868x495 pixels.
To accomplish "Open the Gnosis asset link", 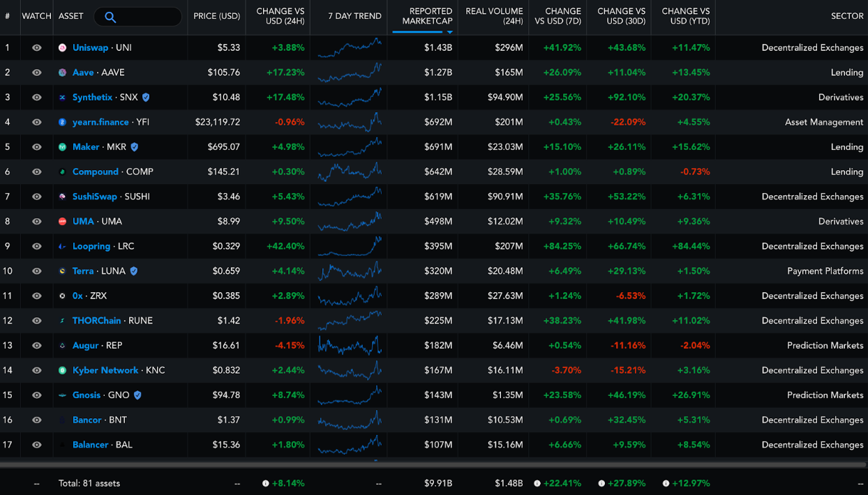I will click(x=87, y=395).
